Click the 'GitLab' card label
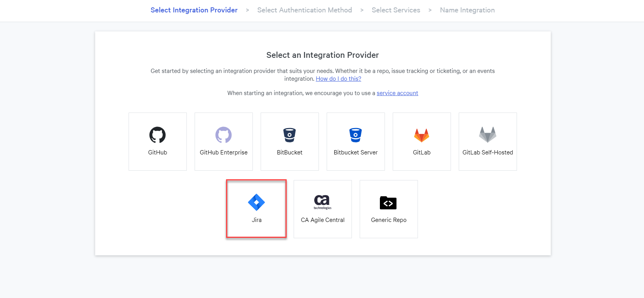The height and width of the screenshot is (298, 644). 422,152
